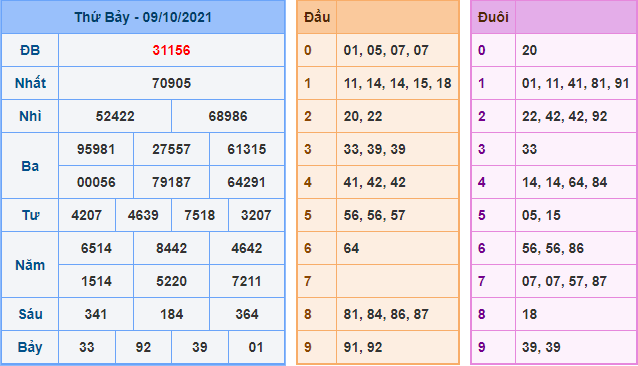The image size is (638, 366).
Task: Click the 'Nhất' row label
Action: 31,83
